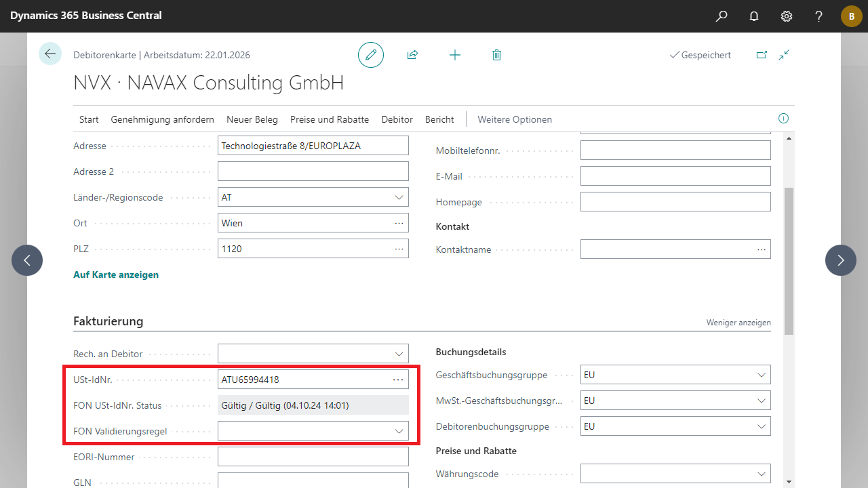The image size is (868, 488).
Task: Click the GLN input field
Action: coord(313,481)
